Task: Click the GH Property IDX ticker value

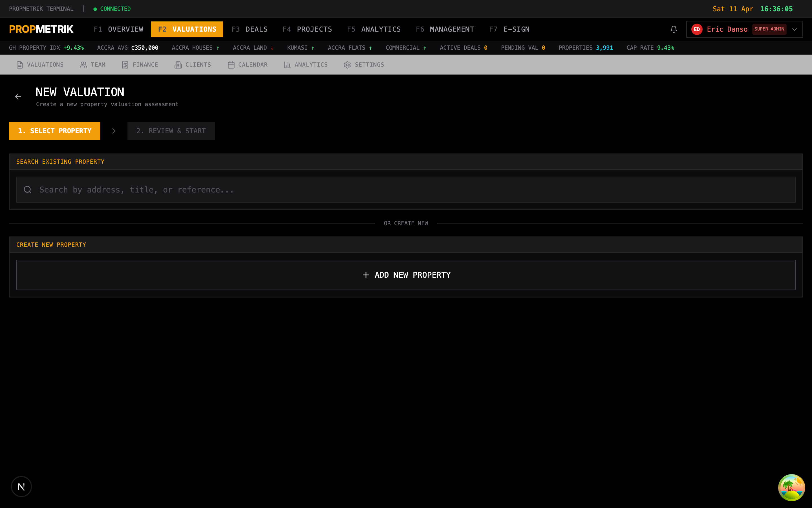Action: point(74,48)
